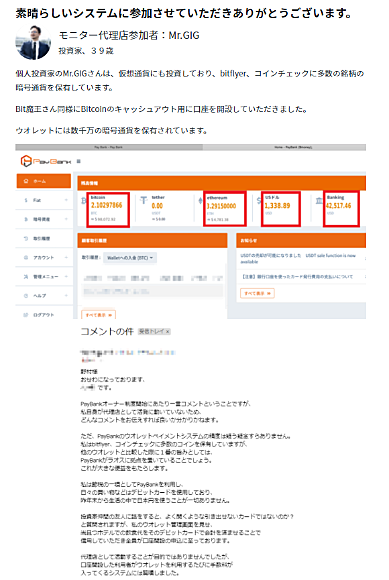Viewport: 389px width, 580px height.
Task: Switch to the 'Pay Bank - Pay Bank' tab
Action: coord(109,147)
